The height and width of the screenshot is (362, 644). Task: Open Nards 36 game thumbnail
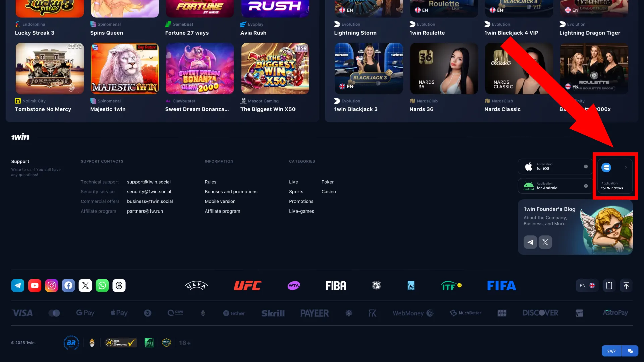444,68
